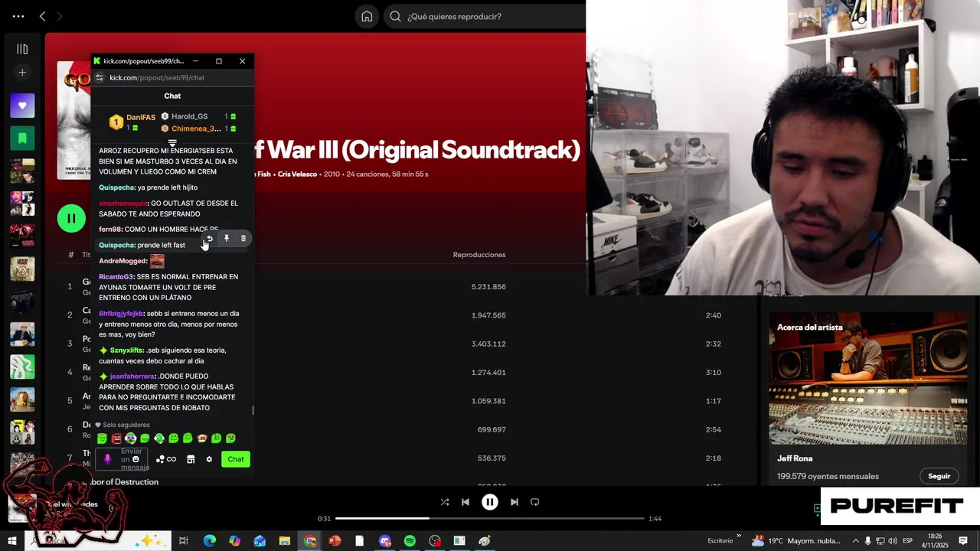
Task: Open the Sznyxlifts username in chat
Action: (x=126, y=350)
